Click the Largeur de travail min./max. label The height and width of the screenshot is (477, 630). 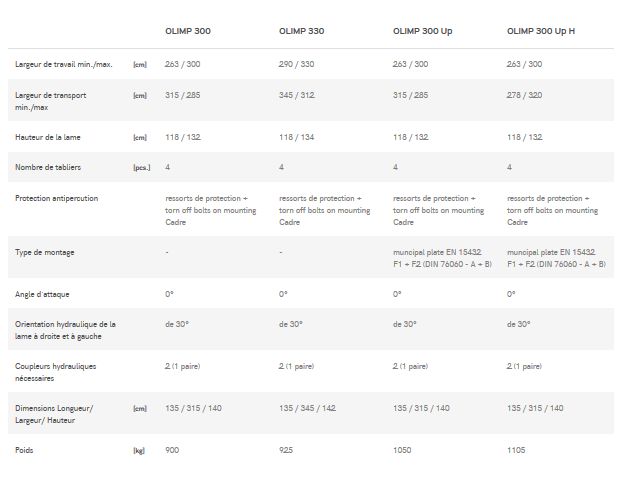click(64, 65)
